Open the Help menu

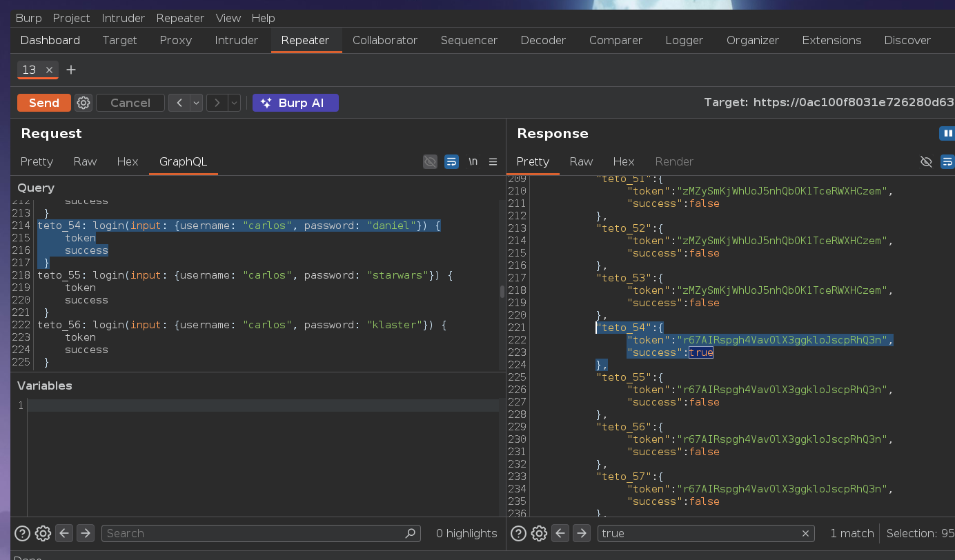pos(263,18)
